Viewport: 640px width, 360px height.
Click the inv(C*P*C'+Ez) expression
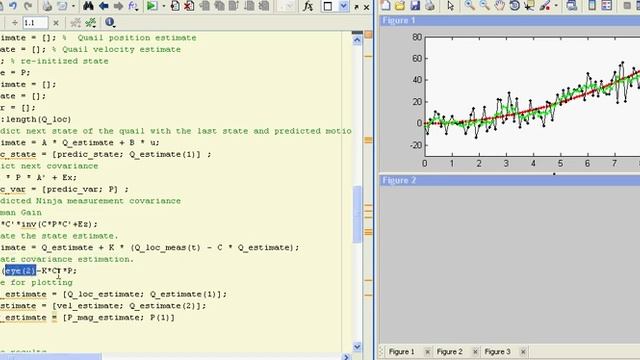click(59, 224)
